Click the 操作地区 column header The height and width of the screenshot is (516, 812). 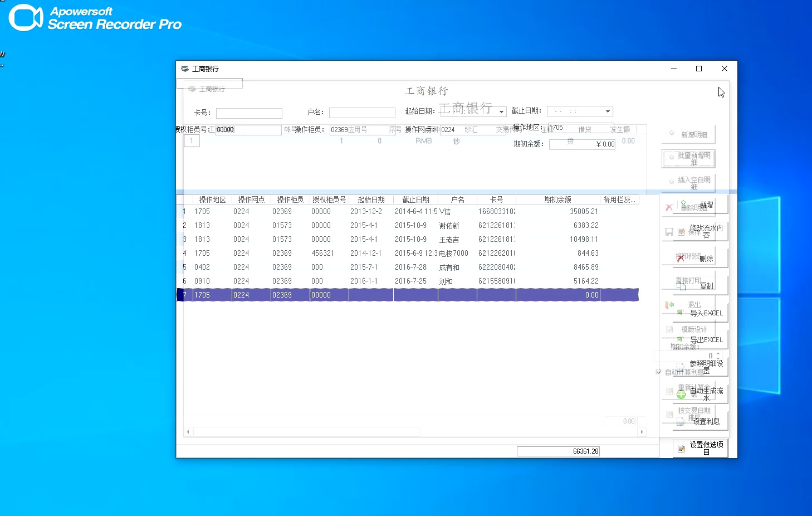[x=213, y=199]
